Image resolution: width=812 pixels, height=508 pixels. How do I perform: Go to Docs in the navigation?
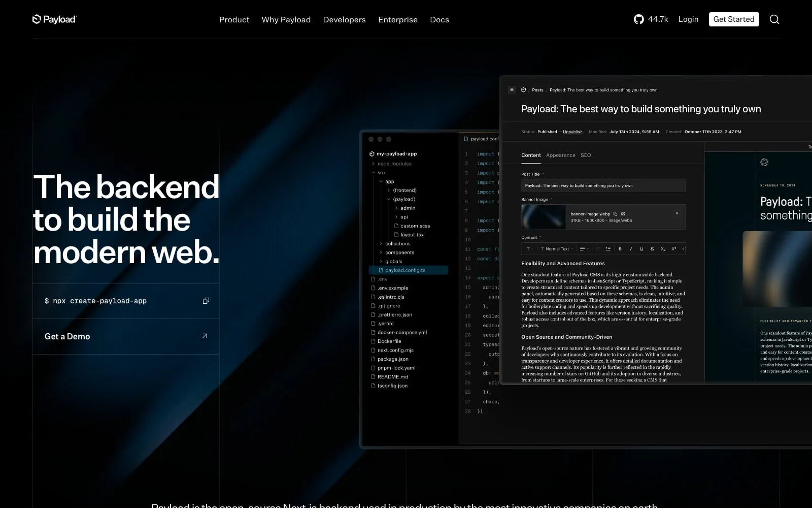tap(439, 19)
